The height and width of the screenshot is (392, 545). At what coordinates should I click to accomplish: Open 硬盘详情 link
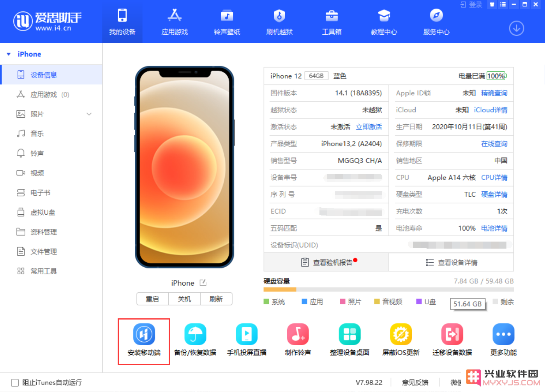pyautogui.click(x=494, y=194)
